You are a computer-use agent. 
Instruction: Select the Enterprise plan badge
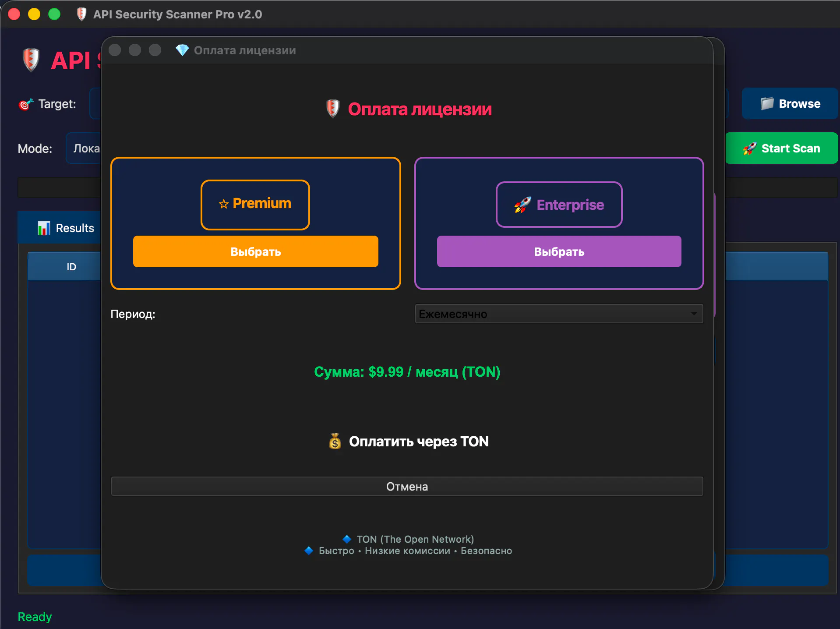(x=559, y=205)
